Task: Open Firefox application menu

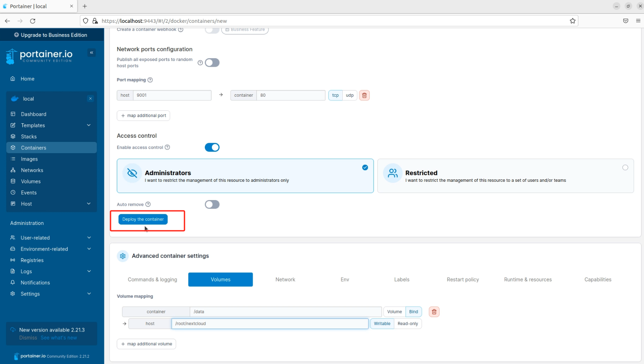Action: coord(638,21)
